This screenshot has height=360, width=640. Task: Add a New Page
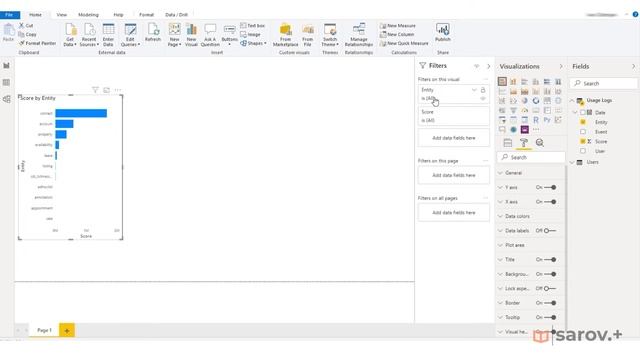[x=174, y=34]
